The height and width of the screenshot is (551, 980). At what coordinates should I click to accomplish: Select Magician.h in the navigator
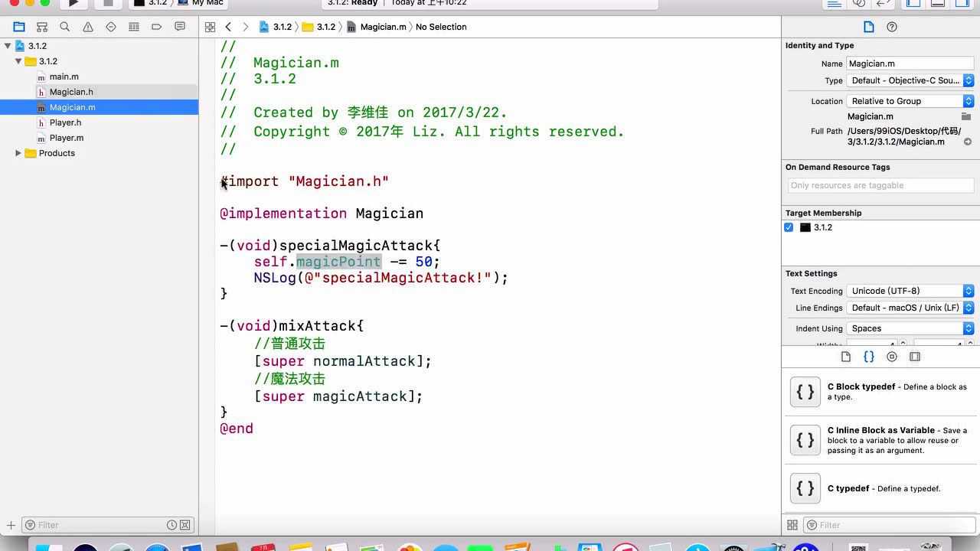point(100,92)
